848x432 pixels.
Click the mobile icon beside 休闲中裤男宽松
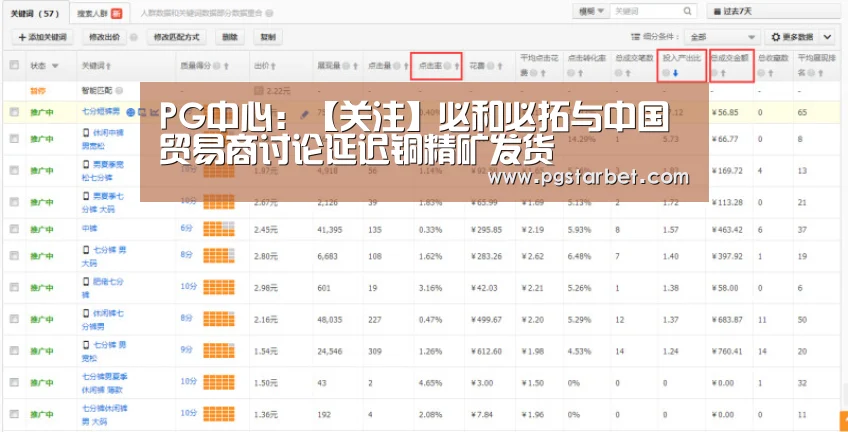pos(85,132)
